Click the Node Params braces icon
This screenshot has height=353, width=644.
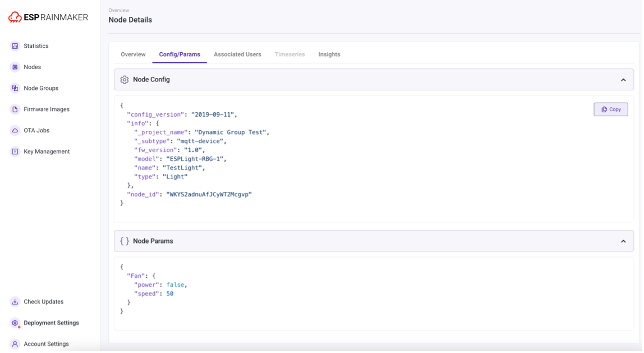coord(125,241)
